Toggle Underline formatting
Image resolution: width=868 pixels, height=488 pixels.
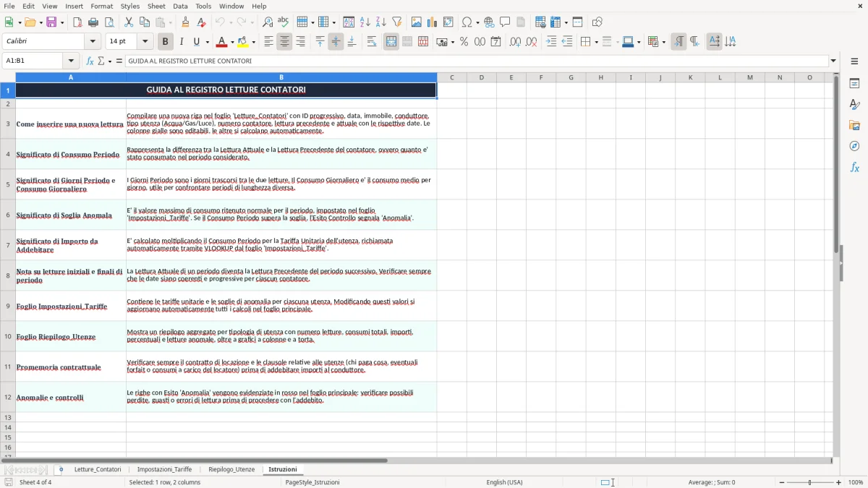[x=197, y=42]
